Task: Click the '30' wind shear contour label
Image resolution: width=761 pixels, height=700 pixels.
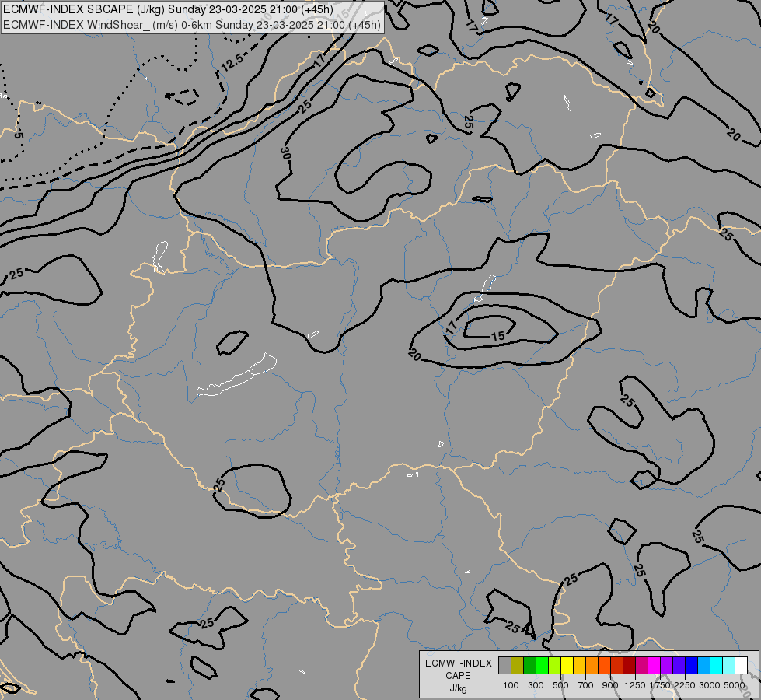Action: 286,153
